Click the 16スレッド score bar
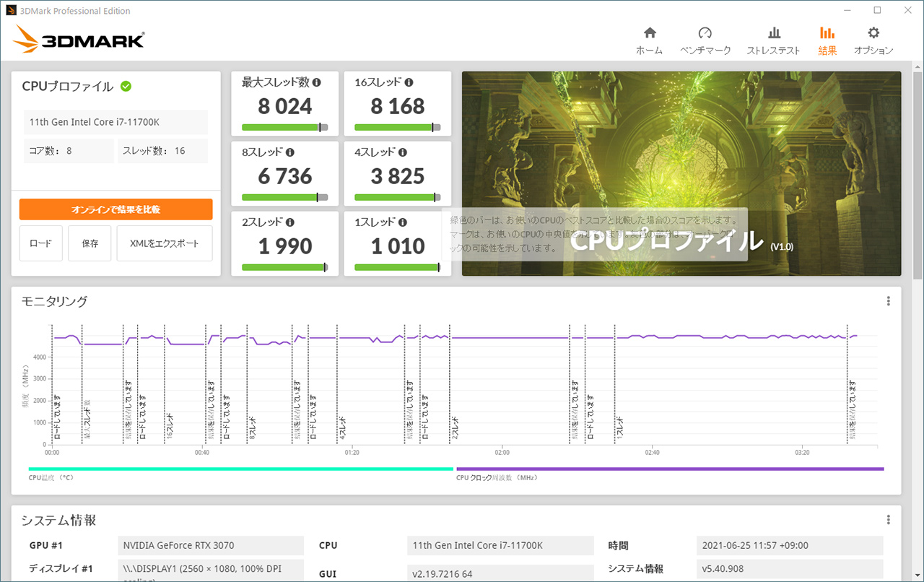Viewport: 924px width, 582px height. tap(397, 128)
